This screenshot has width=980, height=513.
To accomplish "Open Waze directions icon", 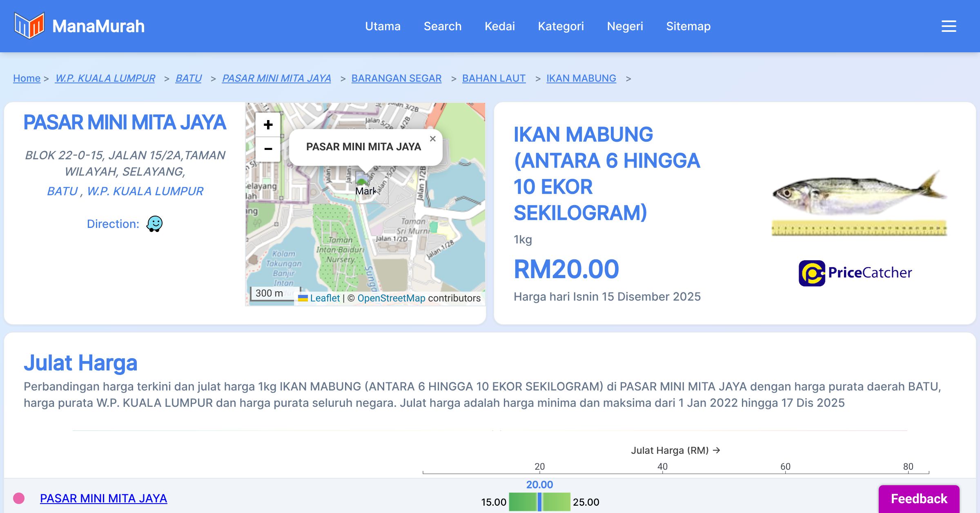I will tap(154, 224).
